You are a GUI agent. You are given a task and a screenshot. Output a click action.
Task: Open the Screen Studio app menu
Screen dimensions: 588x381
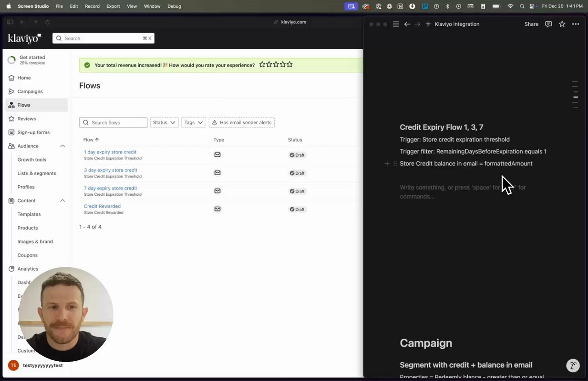coord(33,6)
